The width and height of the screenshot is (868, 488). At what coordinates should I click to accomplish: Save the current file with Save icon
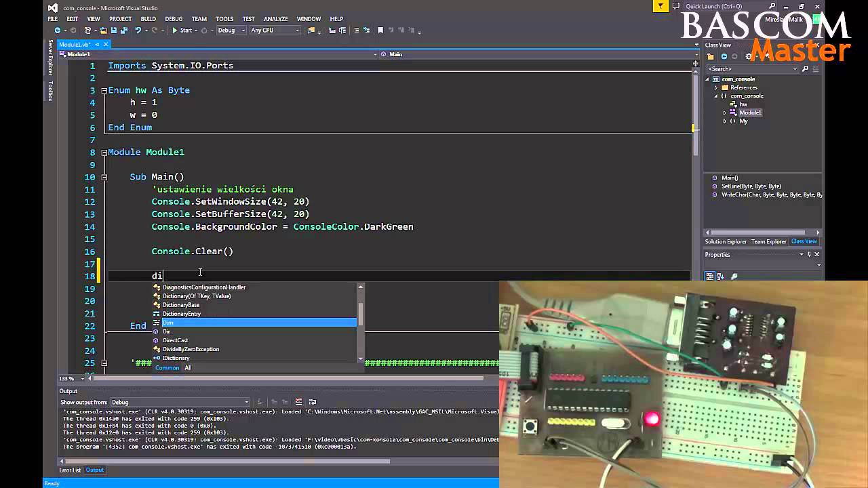[x=113, y=30]
